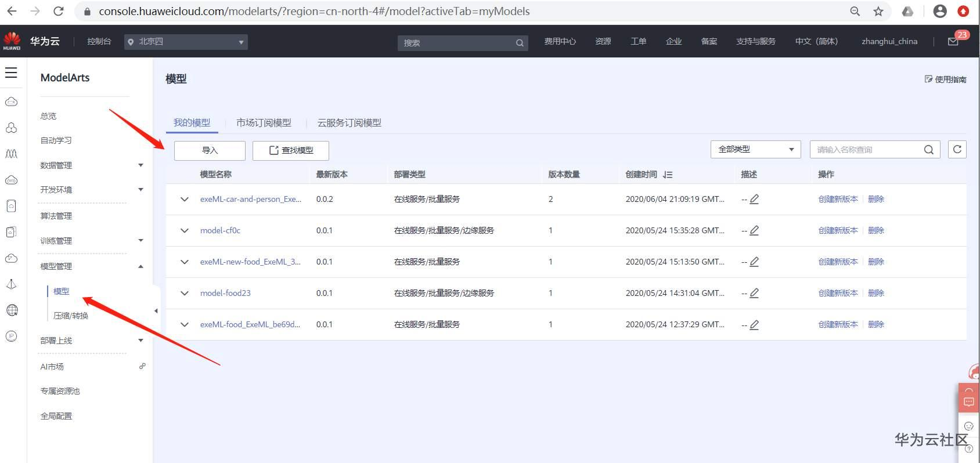Open 总览 in the sidebar

(48, 116)
